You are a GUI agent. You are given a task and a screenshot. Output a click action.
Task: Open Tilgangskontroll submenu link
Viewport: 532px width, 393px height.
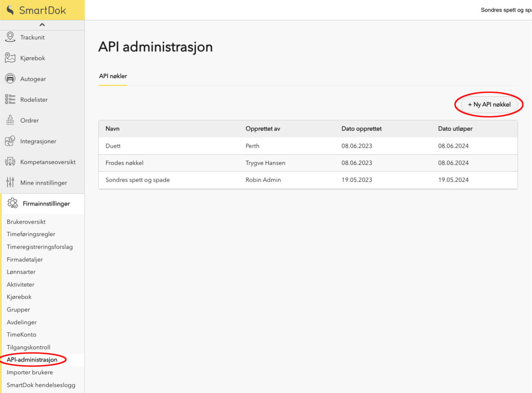tap(29, 347)
